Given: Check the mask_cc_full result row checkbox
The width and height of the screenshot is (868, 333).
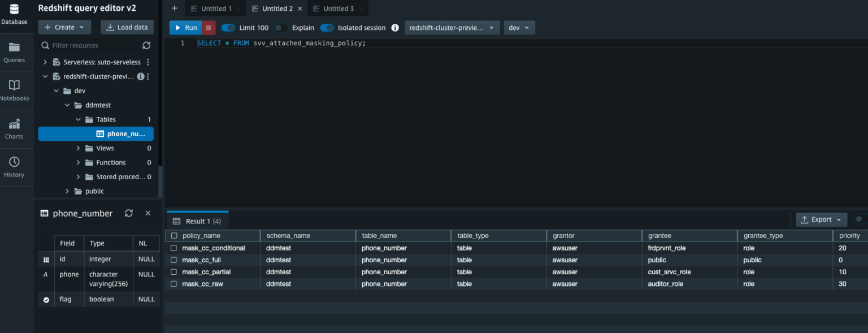Looking at the screenshot, I should click(173, 260).
